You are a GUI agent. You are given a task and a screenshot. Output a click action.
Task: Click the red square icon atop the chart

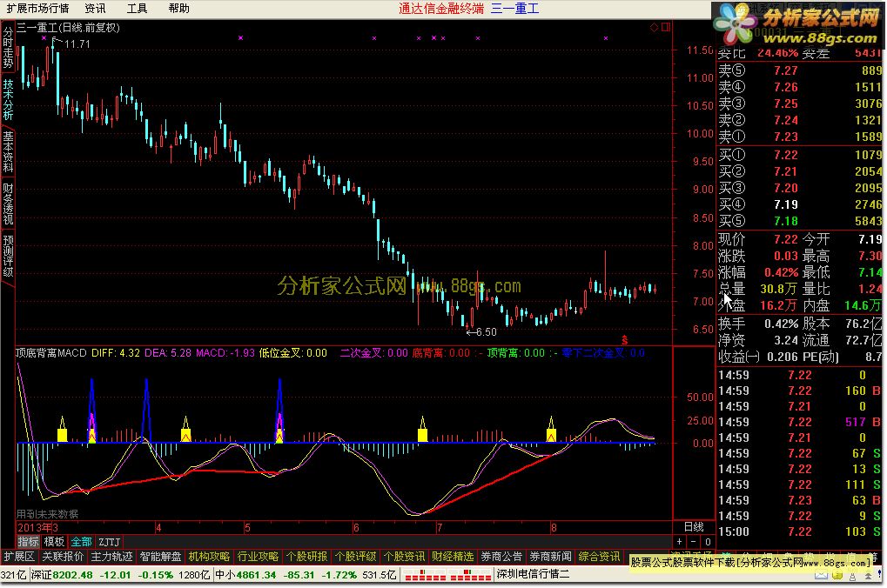tap(666, 27)
